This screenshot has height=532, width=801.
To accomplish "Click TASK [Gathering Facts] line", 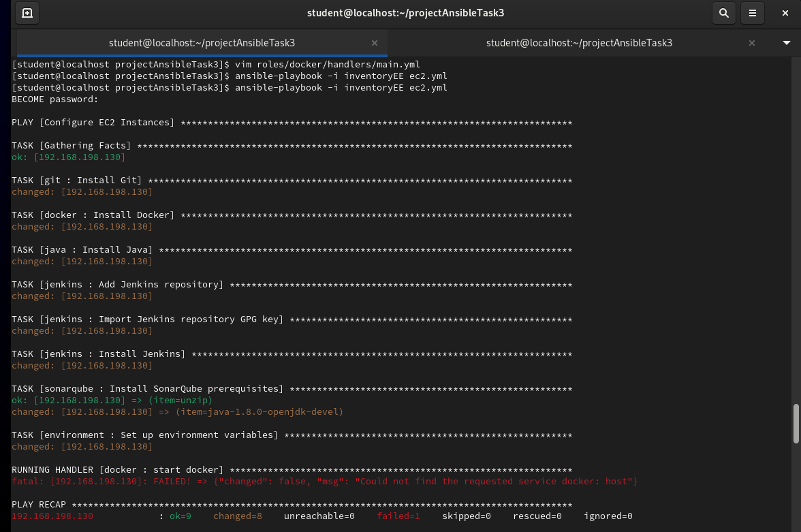I will pyautogui.click(x=292, y=146).
